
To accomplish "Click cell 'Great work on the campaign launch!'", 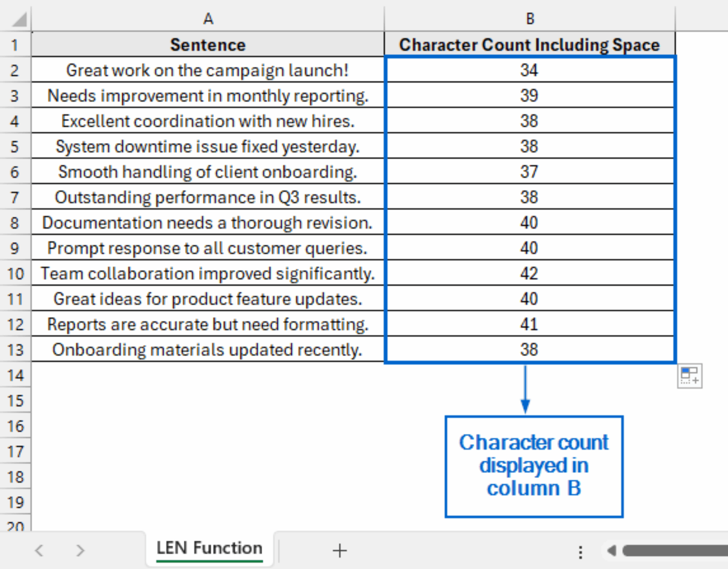I will pyautogui.click(x=208, y=70).
